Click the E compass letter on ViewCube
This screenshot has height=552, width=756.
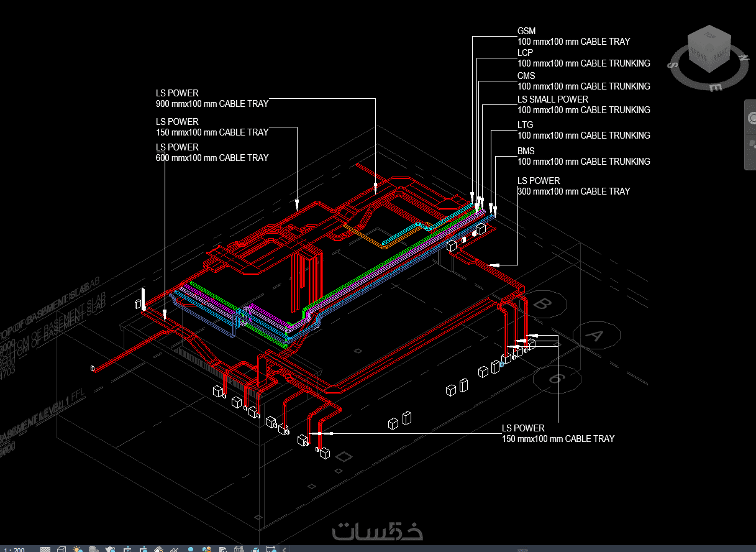tap(716, 87)
